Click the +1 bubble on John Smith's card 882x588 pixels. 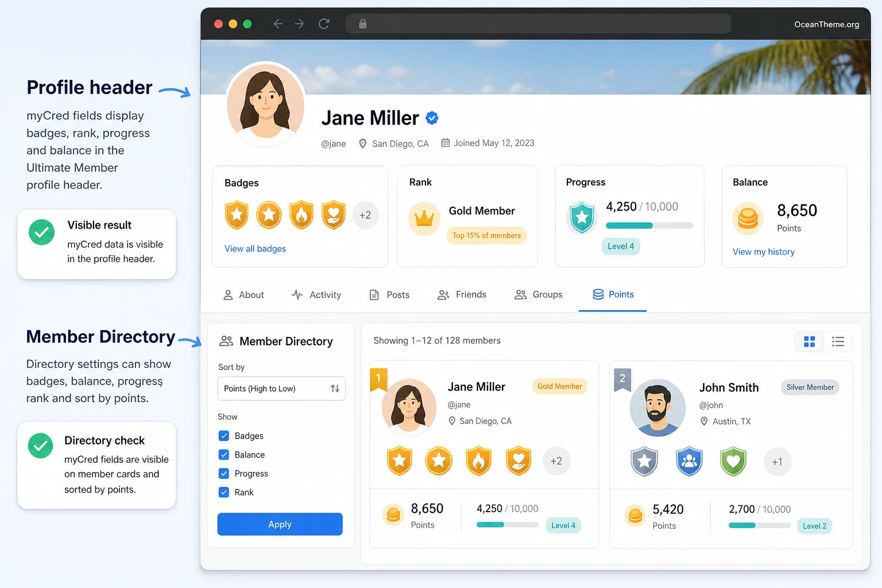(777, 462)
